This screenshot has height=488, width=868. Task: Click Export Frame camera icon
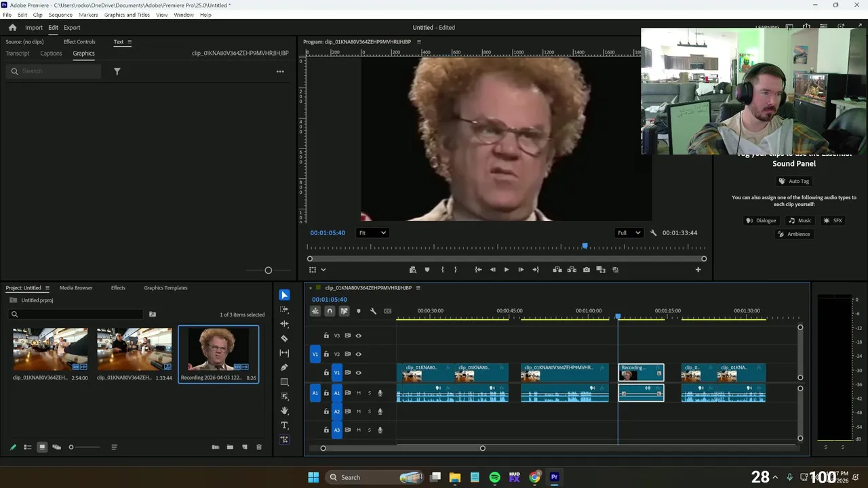coord(587,270)
